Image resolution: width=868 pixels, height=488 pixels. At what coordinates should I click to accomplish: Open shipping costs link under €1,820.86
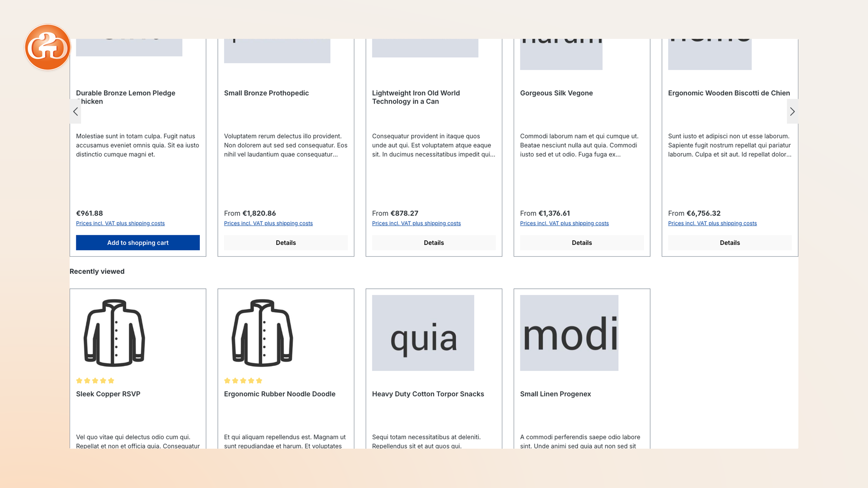coord(269,223)
